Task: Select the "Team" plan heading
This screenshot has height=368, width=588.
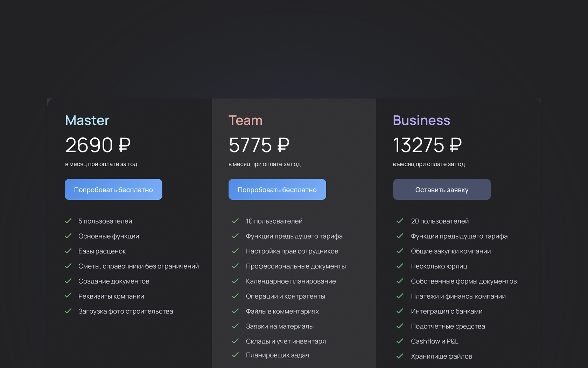Action: coord(245,120)
